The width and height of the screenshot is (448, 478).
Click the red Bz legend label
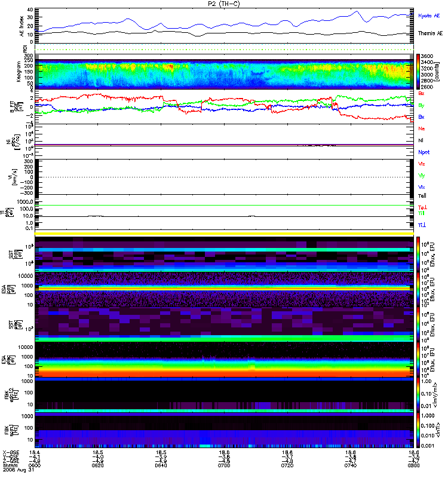(x=421, y=93)
